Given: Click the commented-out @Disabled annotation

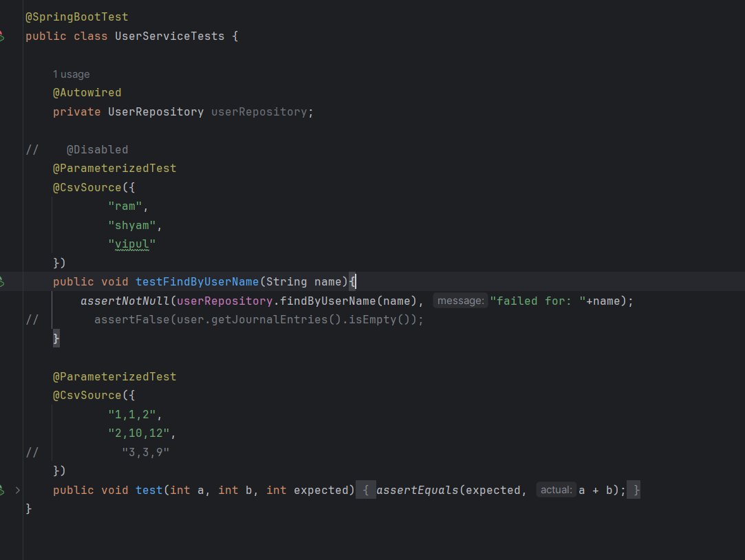Looking at the screenshot, I should pyautogui.click(x=98, y=149).
